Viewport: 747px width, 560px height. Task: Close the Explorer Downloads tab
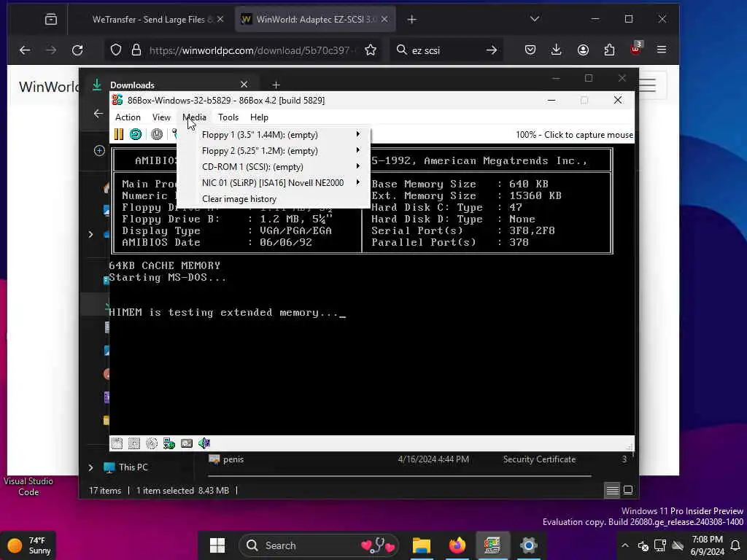[244, 85]
